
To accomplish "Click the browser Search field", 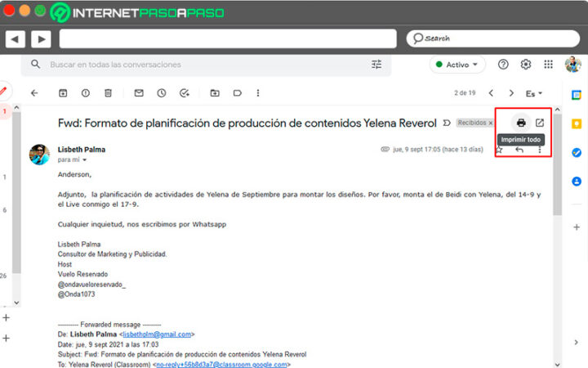I will pos(492,38).
